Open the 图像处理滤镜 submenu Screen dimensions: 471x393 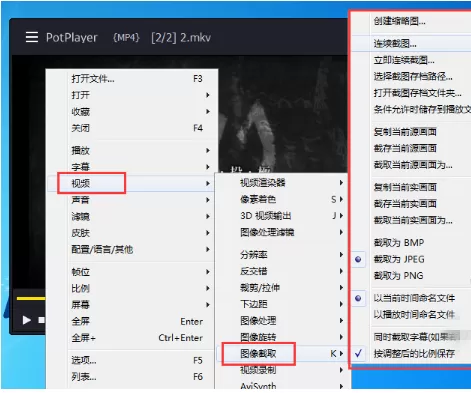coord(282,232)
